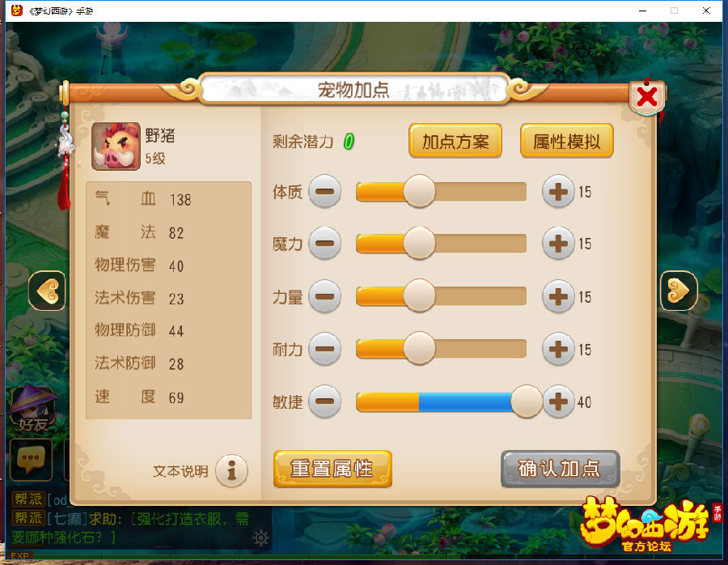728x565 pixels.
Task: Increase 魔力 with the plus icon
Action: point(558,243)
